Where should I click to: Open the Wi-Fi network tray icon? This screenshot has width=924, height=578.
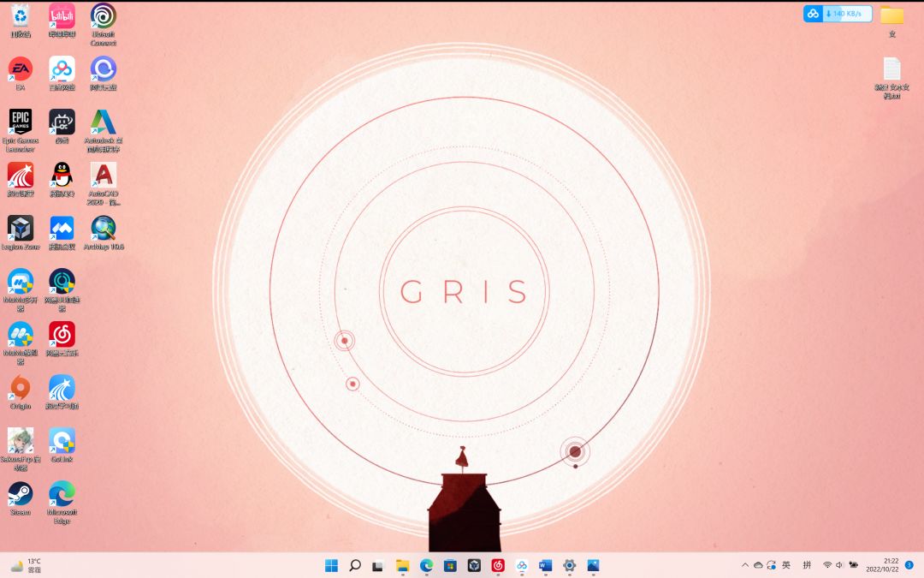pos(827,565)
